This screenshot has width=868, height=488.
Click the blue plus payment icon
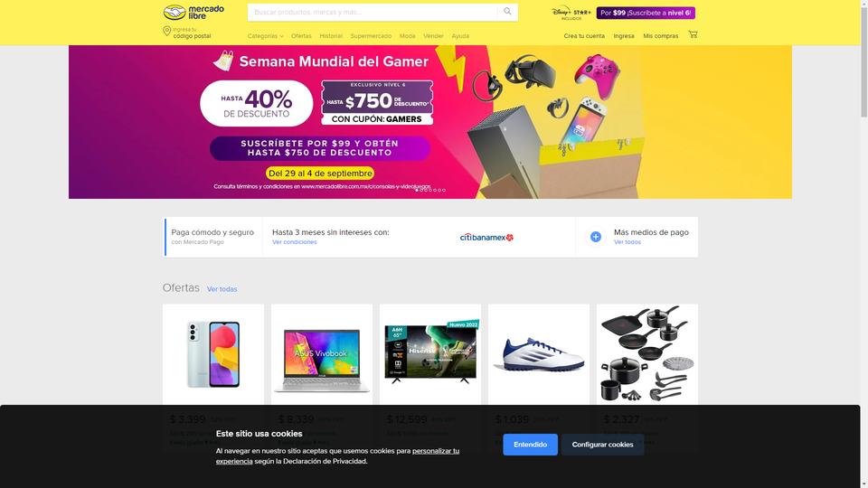point(596,237)
